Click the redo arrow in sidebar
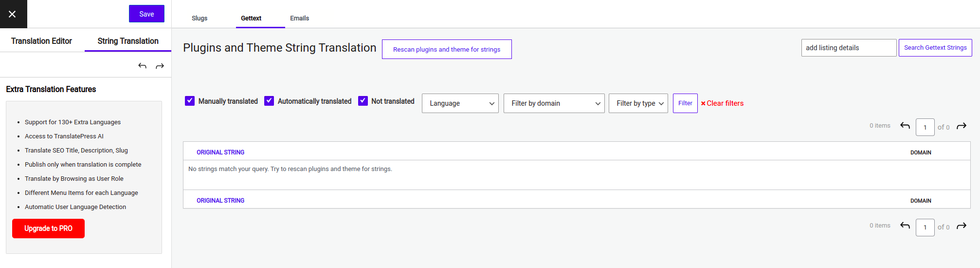Viewport: 980px width, 268px height. tap(160, 66)
